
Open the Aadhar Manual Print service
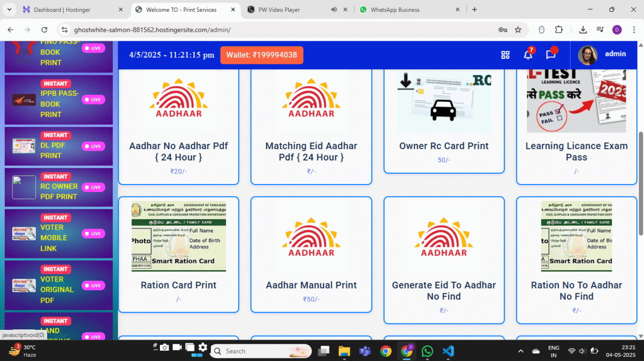coord(311,255)
